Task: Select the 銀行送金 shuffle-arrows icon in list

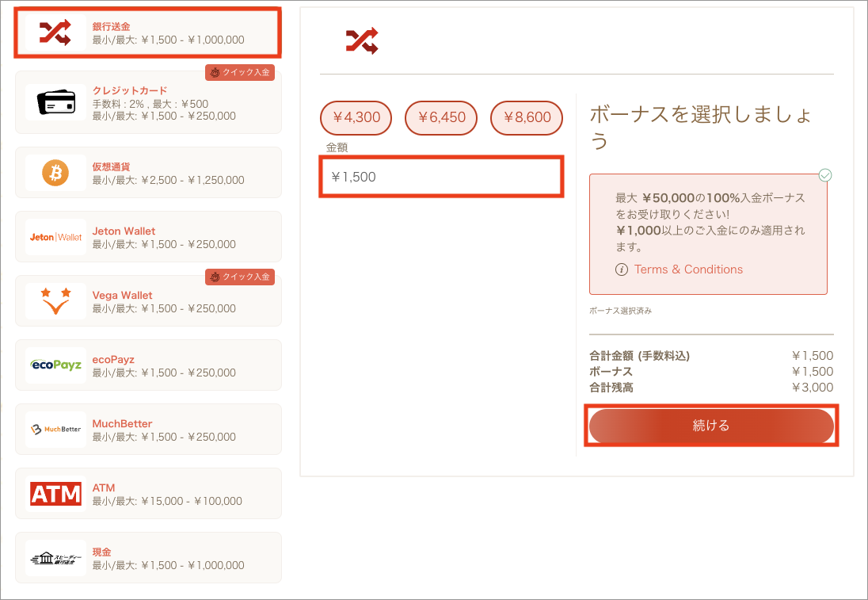Action: click(x=55, y=32)
